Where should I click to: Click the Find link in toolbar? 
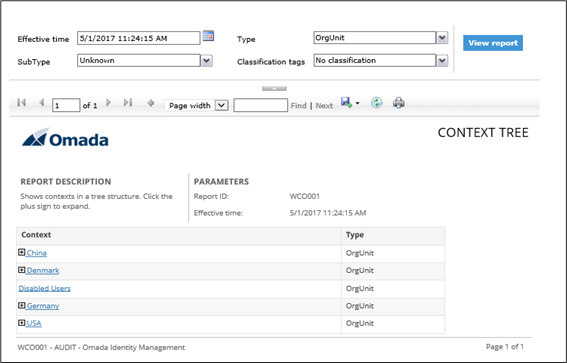click(298, 106)
